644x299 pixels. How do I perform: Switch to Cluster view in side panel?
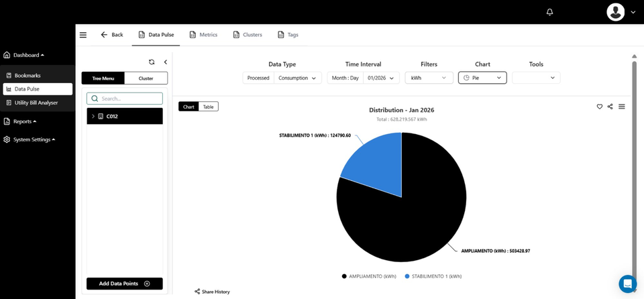coord(146,78)
